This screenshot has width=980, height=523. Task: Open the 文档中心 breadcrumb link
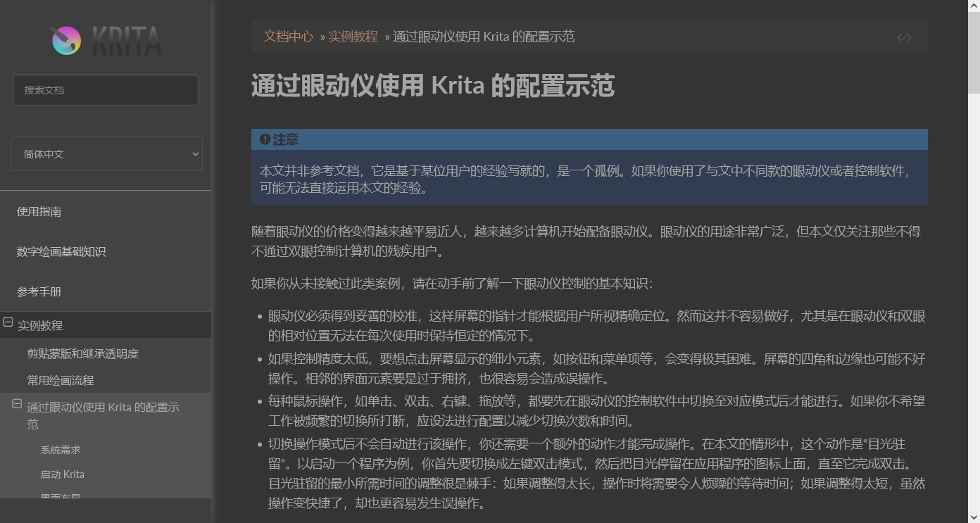(288, 36)
